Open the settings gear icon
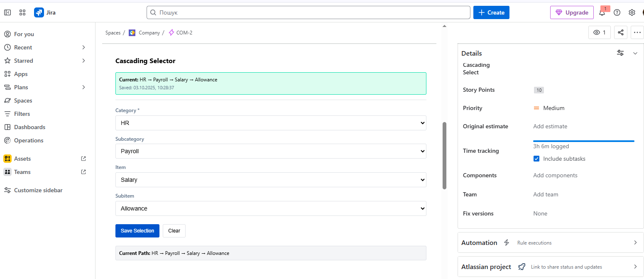The width and height of the screenshot is (644, 279). coord(632,12)
